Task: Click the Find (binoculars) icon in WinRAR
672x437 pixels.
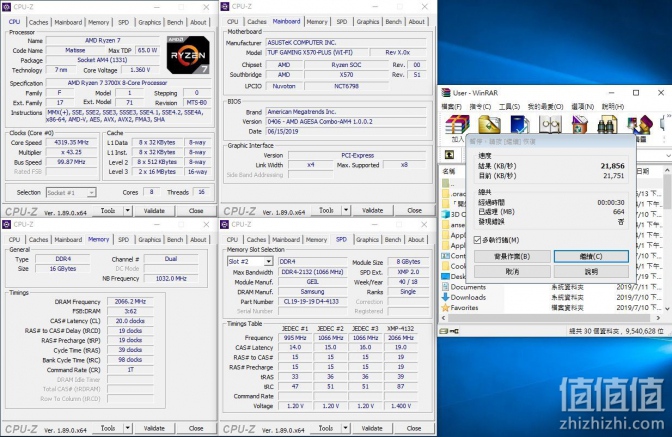Action: (x=607, y=125)
